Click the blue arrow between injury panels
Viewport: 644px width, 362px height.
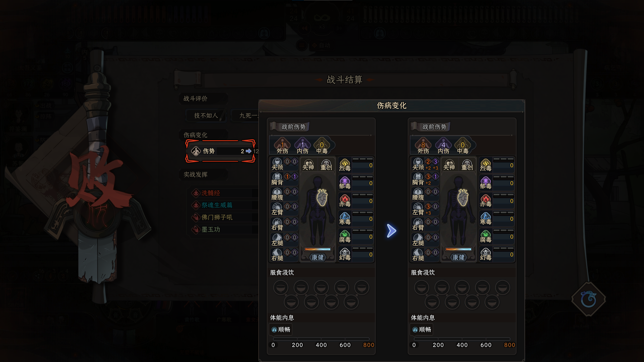click(391, 231)
